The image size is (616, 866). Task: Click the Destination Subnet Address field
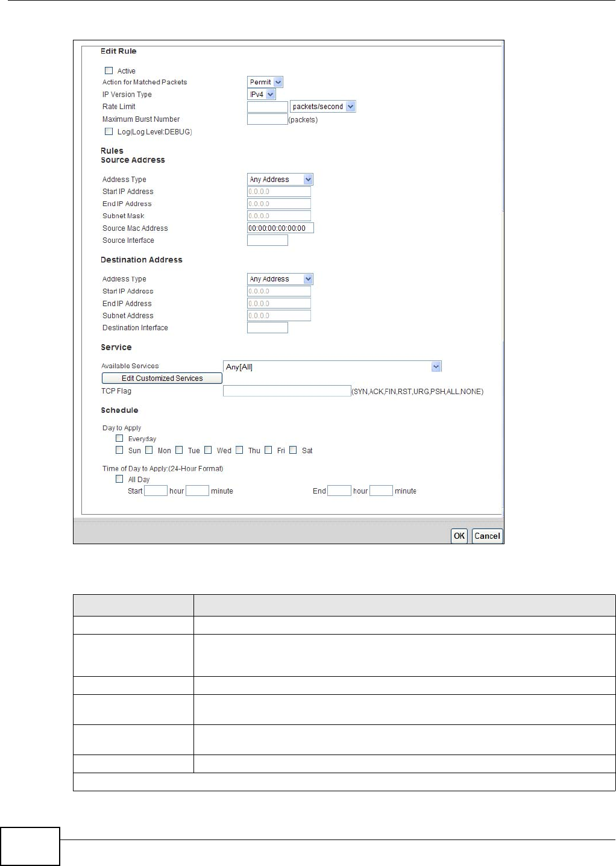279,315
